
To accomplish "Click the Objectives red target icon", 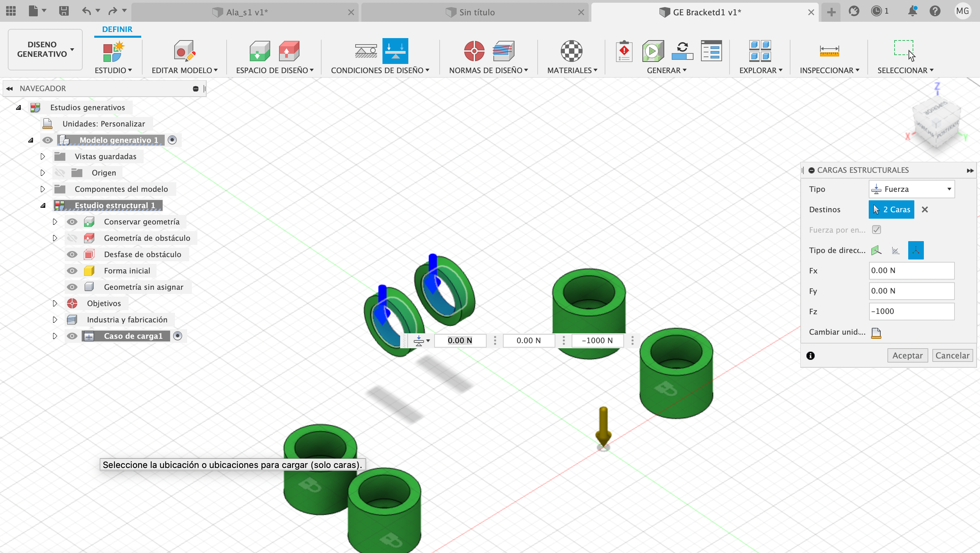I will [474, 51].
